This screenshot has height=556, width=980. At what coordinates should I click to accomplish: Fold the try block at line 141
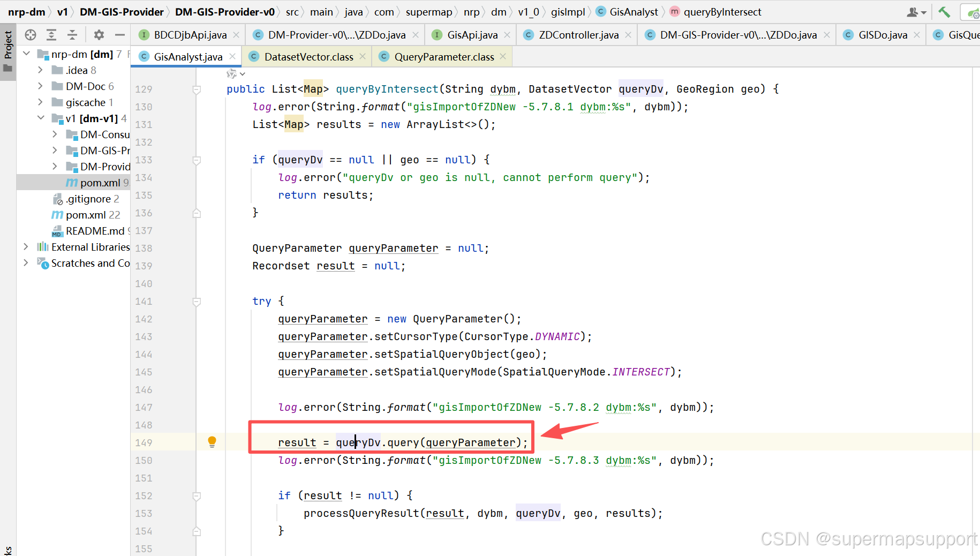tap(197, 302)
